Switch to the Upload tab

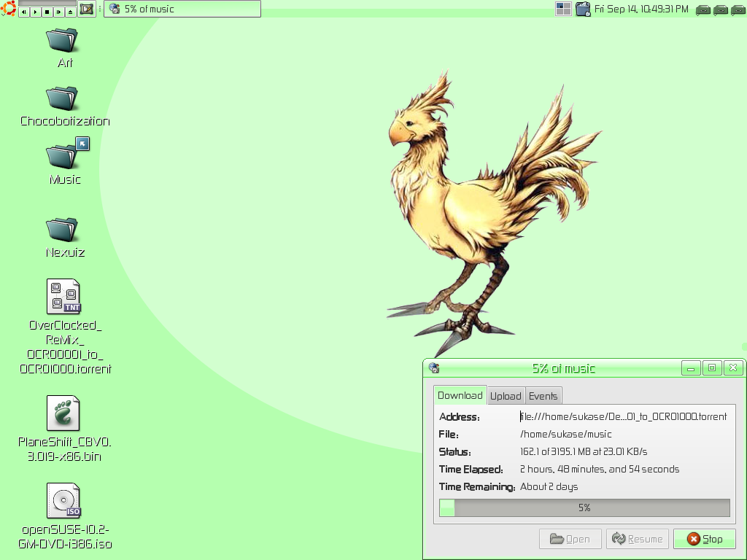click(506, 396)
